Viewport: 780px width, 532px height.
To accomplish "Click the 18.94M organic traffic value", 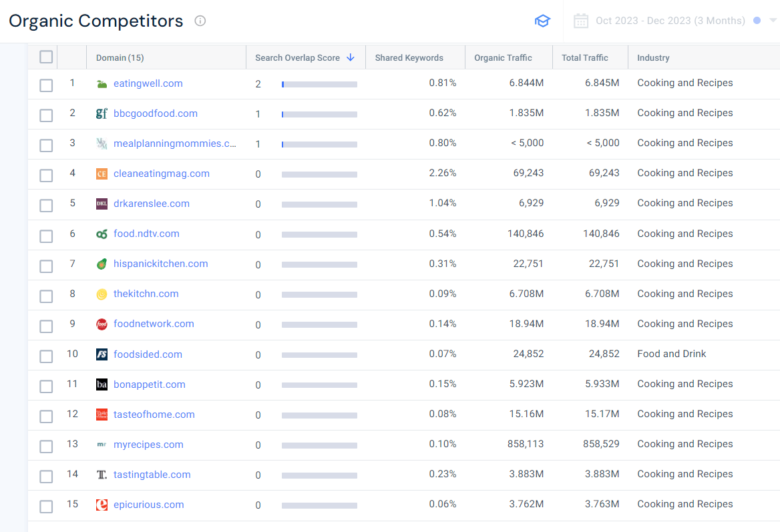I will pos(526,324).
